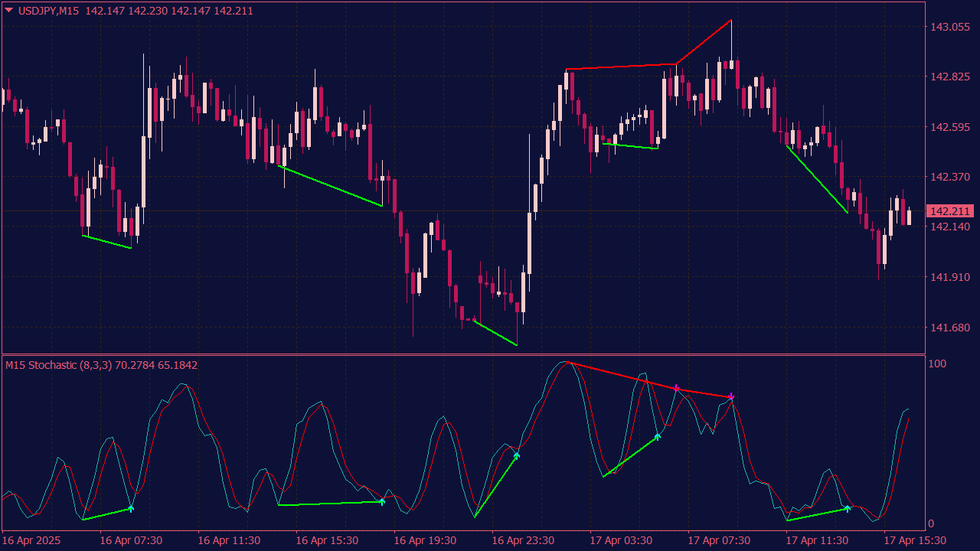
Task: Click the 143.055 level on the price axis
Action: click(x=949, y=27)
